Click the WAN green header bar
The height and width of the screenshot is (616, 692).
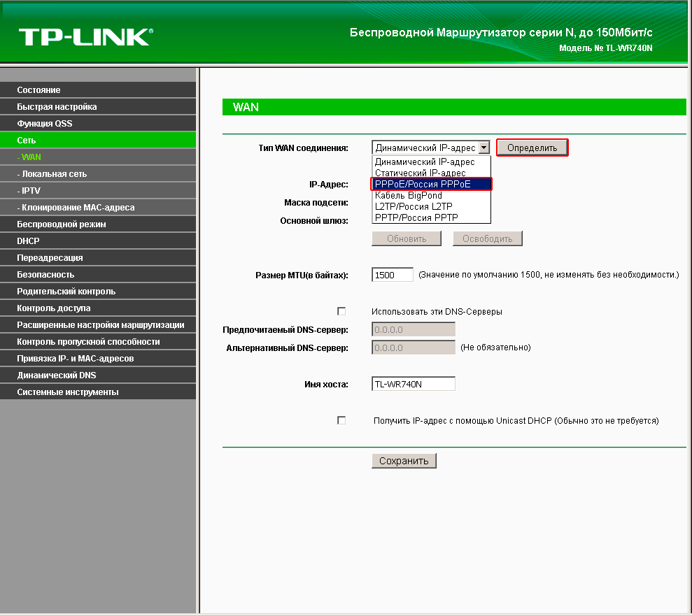coord(454,107)
